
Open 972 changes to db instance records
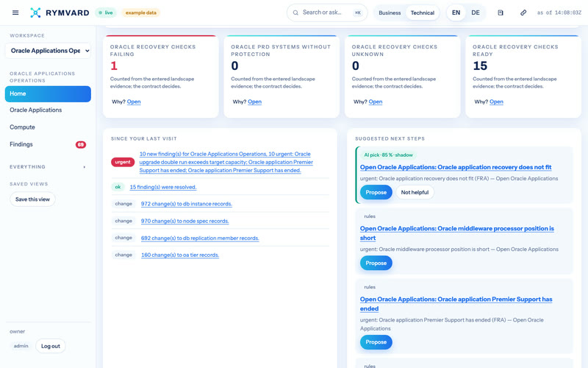[187, 204]
